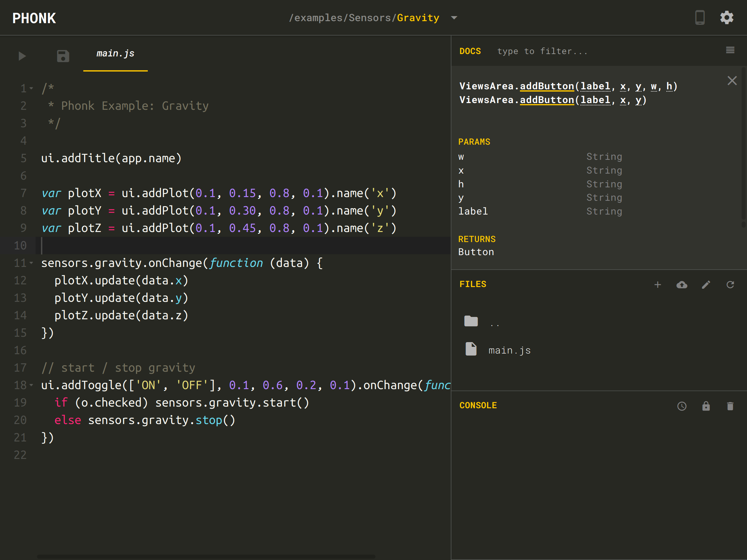
Task: Collapse code block at line 18
Action: pos(32,385)
